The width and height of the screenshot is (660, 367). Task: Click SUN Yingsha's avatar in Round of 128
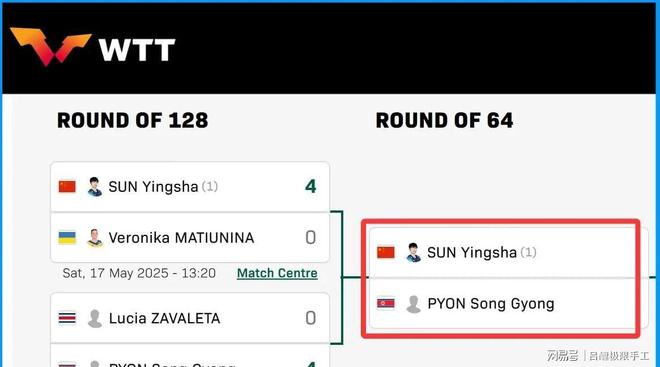click(x=95, y=186)
